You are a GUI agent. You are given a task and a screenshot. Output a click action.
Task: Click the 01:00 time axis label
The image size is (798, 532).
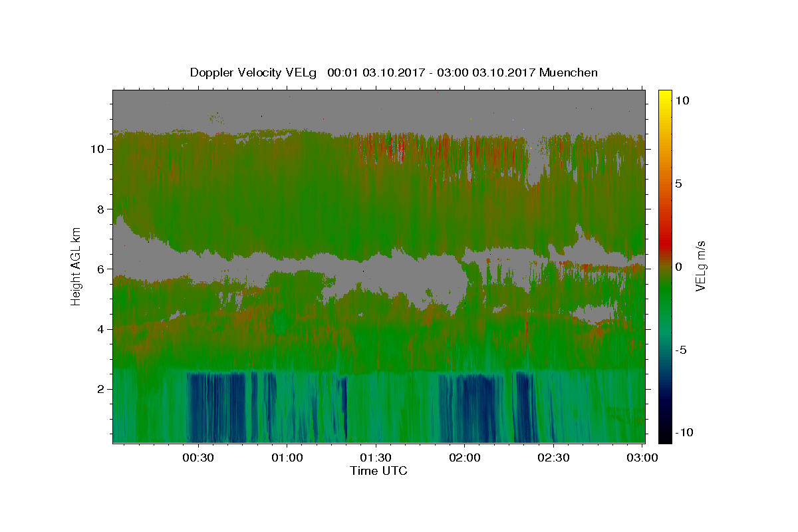pyautogui.click(x=287, y=458)
